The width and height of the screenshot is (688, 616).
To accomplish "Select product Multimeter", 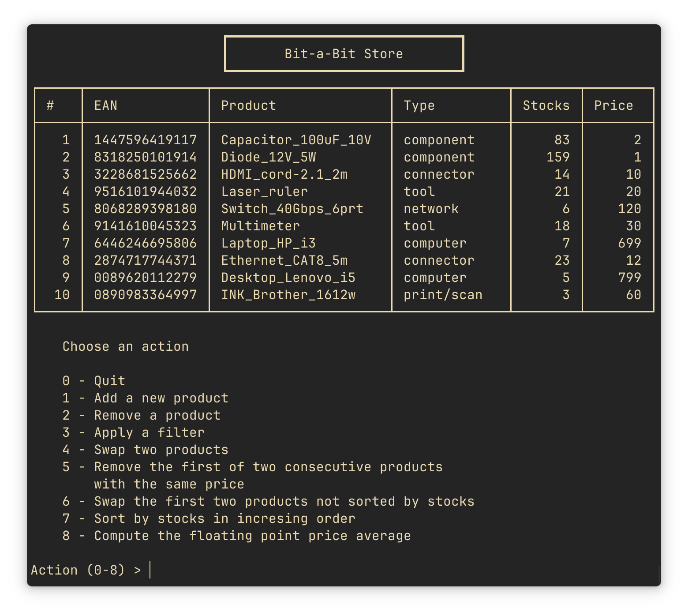I will (260, 226).
